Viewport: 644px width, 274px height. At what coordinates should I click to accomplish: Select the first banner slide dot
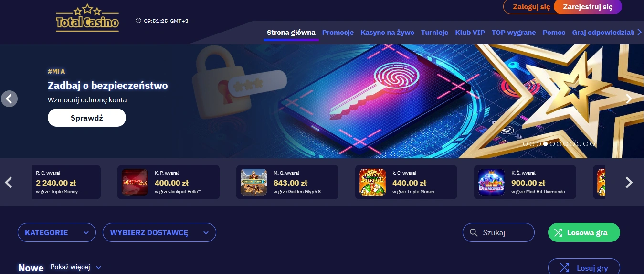[x=526, y=143]
